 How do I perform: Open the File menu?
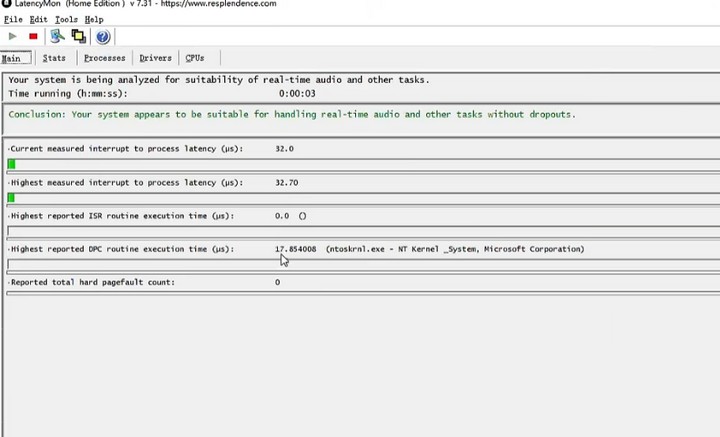pos(13,19)
